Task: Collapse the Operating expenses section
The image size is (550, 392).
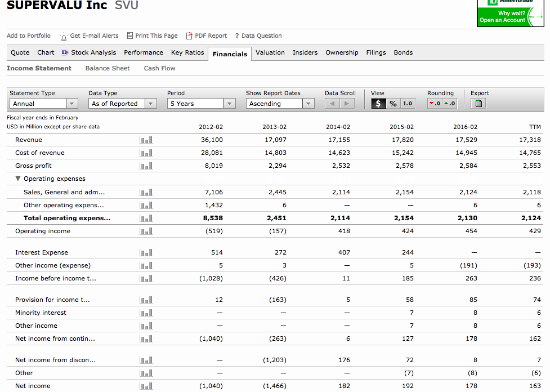Action: coord(18,179)
